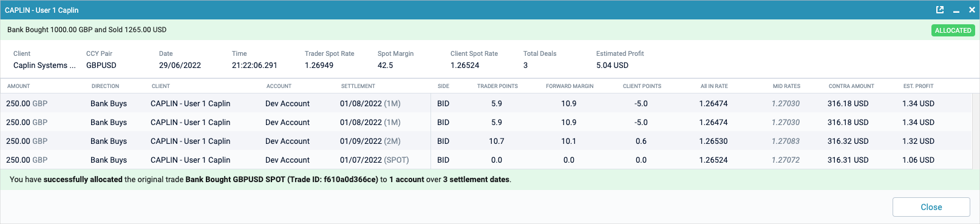Select settlement 01/07/2022 (SPOT) cell

click(x=375, y=160)
